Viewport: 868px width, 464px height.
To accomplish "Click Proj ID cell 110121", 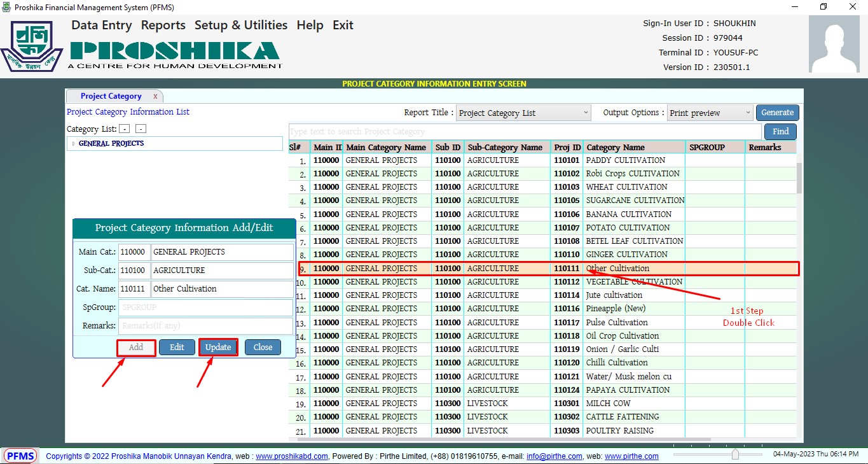I will point(567,377).
